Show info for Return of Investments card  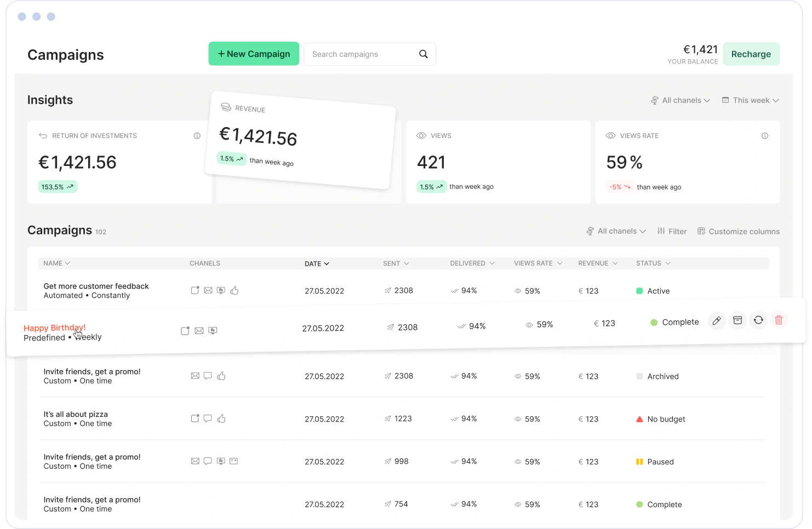click(x=197, y=136)
